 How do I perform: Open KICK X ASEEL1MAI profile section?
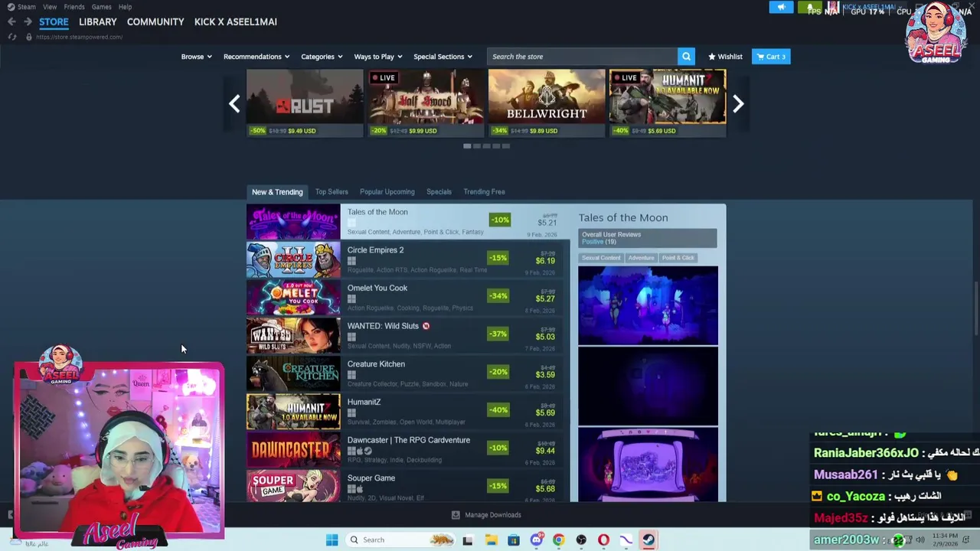pos(236,21)
